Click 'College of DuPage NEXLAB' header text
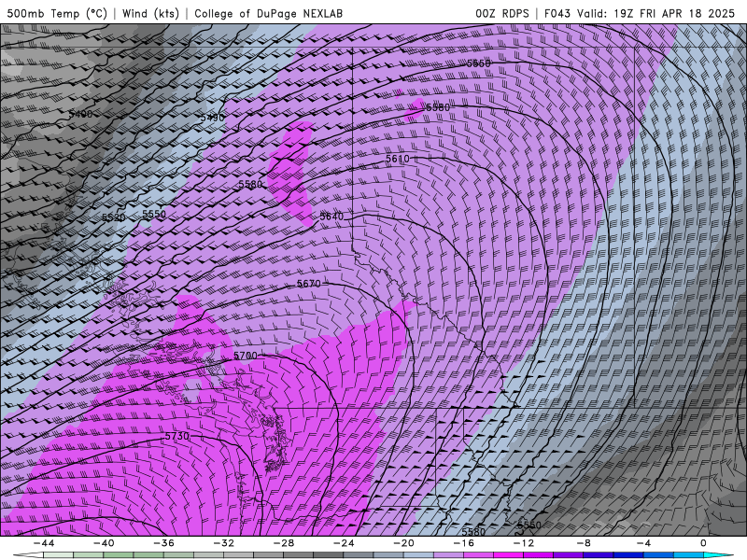 268,13
